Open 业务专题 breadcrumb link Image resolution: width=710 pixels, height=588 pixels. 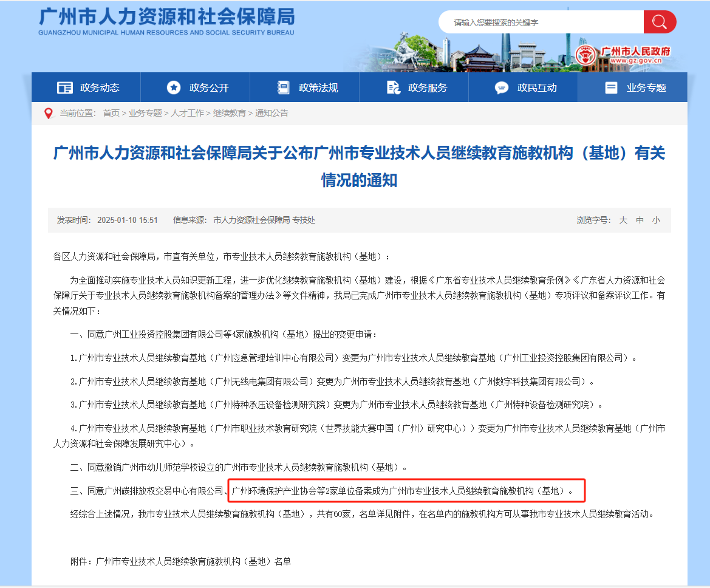[x=145, y=113]
